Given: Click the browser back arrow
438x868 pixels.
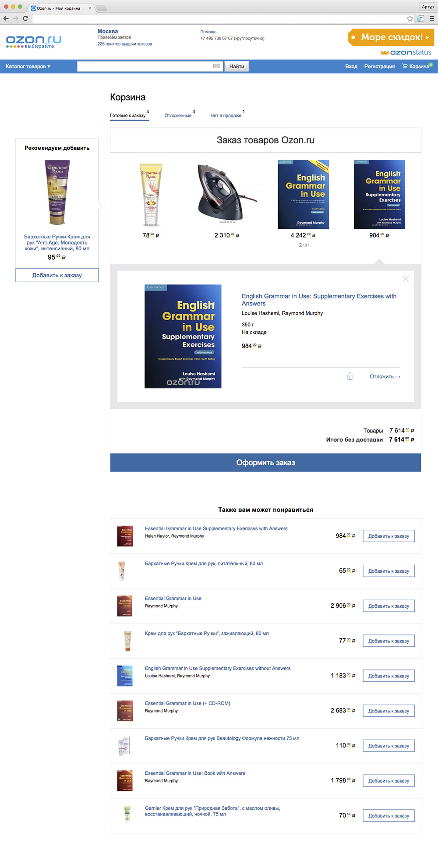Looking at the screenshot, I should 6,18.
